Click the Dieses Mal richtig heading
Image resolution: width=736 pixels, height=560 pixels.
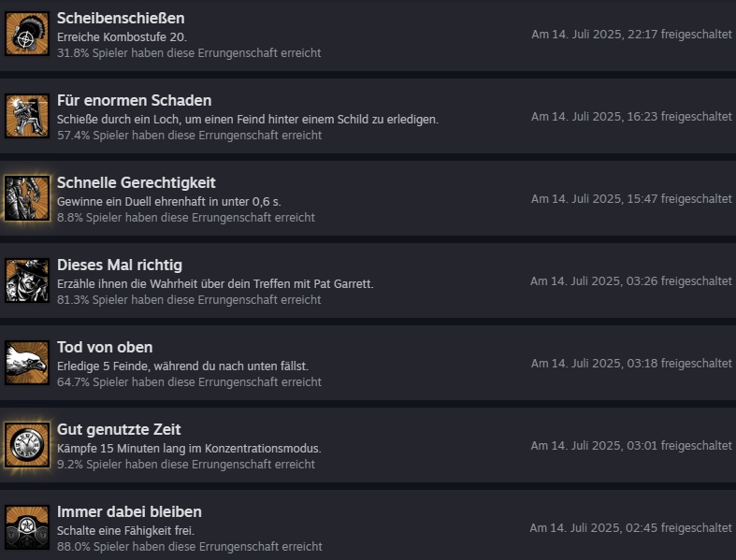[119, 265]
